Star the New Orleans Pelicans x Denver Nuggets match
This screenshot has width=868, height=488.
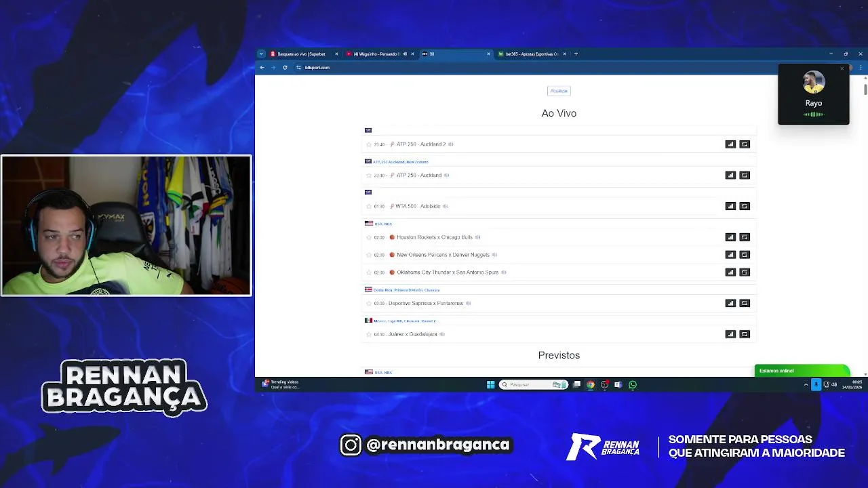click(369, 255)
